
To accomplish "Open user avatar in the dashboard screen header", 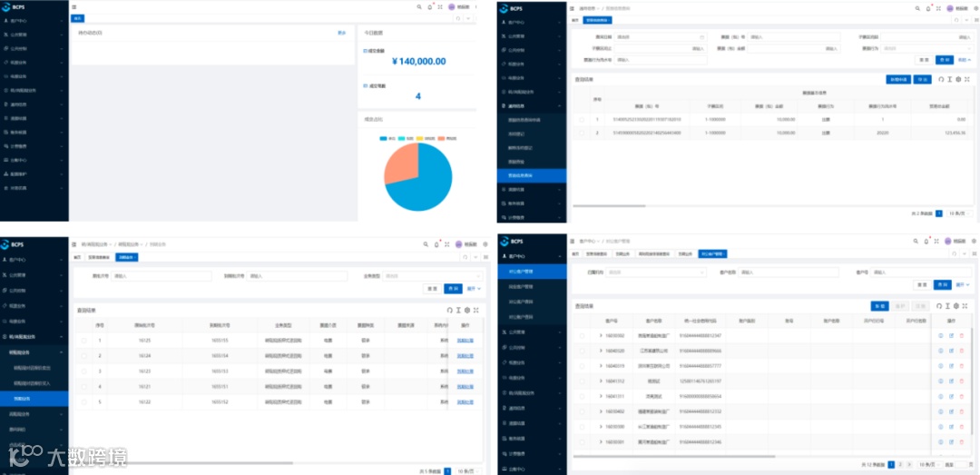I will click(451, 7).
